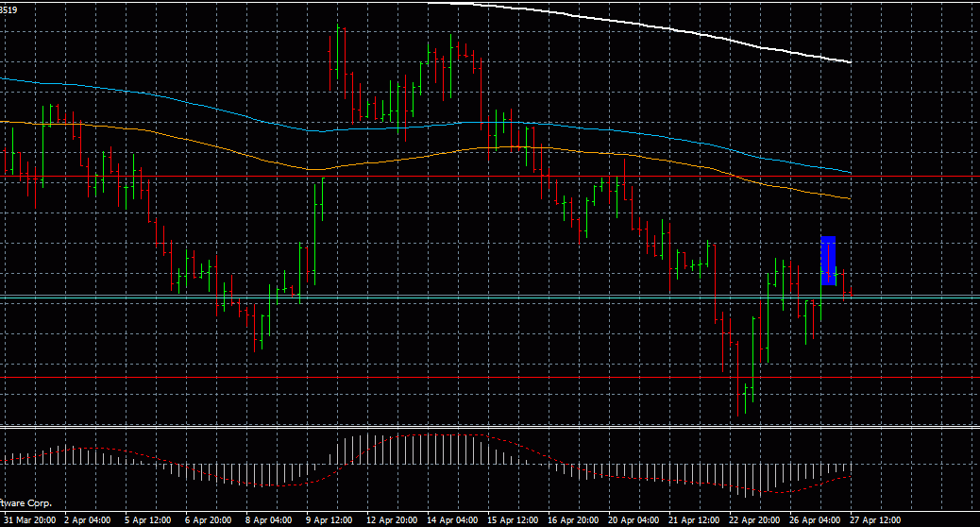Click the blue highlighted rectangle on chart

(828, 261)
